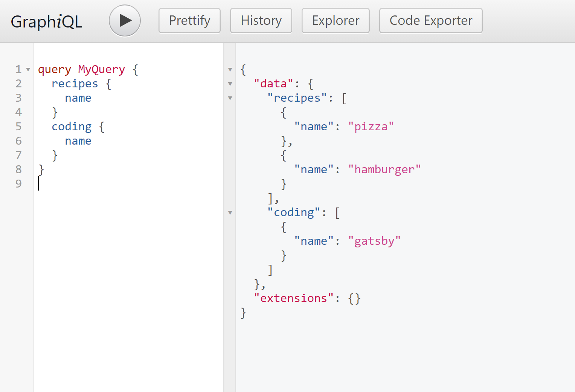Click the 'name' field on line 6
Screen dimensions: 575x392
78,141
